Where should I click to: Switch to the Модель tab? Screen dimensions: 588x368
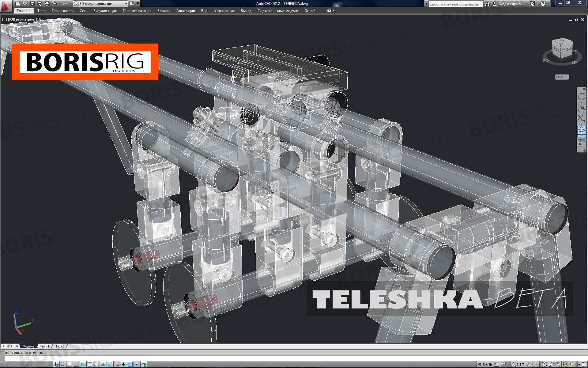[x=28, y=346]
